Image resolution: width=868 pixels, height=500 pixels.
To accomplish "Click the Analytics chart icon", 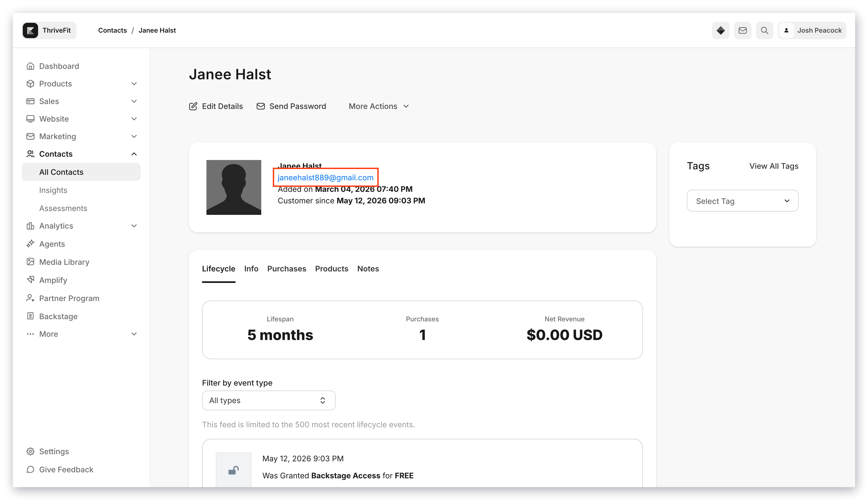I will click(30, 226).
